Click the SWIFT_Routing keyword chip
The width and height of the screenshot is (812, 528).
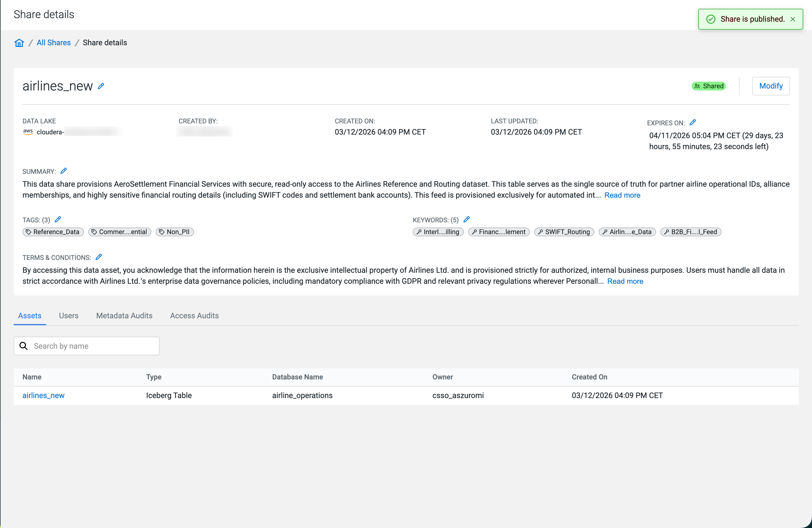(564, 232)
